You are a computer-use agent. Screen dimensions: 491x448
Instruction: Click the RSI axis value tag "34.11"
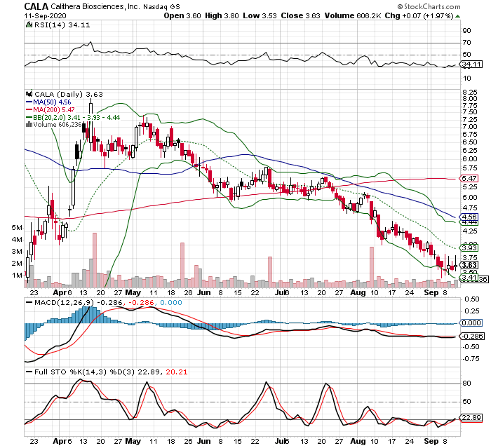[471, 65]
